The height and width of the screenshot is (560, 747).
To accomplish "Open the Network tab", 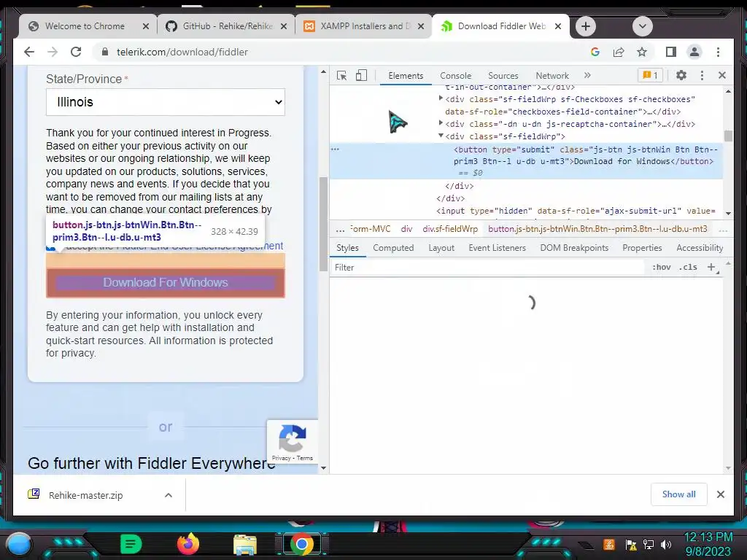I will tap(552, 76).
